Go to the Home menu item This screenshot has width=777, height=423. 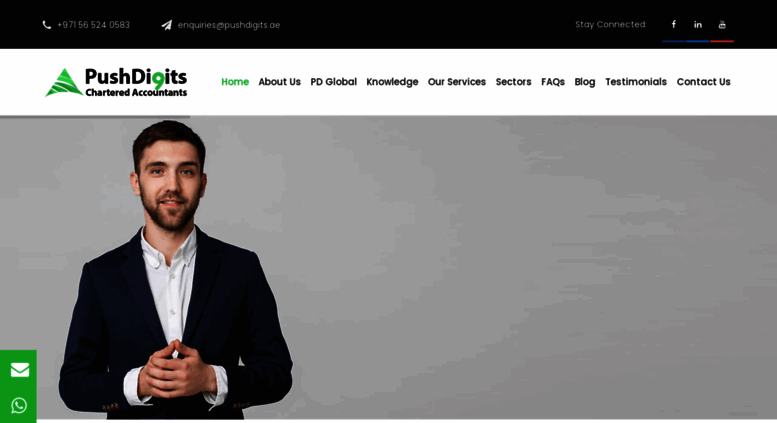coord(235,82)
